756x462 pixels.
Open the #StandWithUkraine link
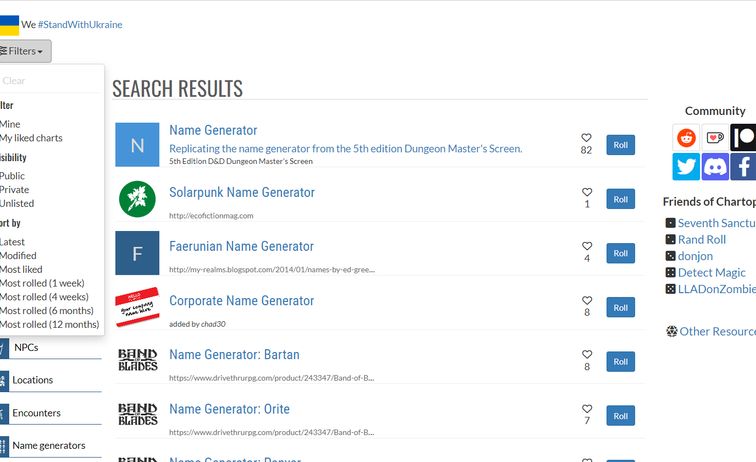pyautogui.click(x=80, y=24)
